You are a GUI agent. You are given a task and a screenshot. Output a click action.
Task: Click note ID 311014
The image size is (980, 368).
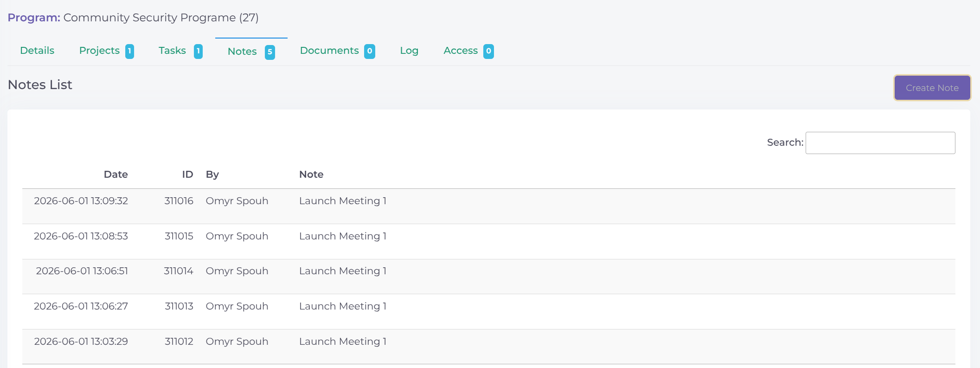179,271
